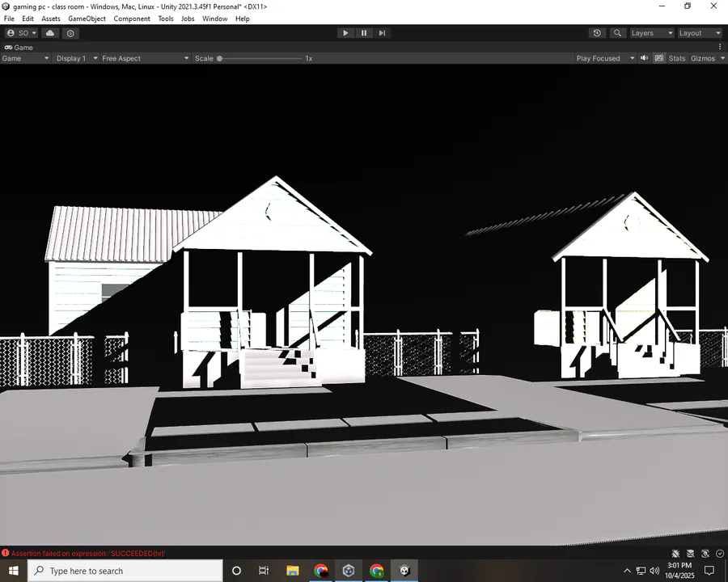Open the Tools menu
Screen dimensions: 728x582
point(166,19)
